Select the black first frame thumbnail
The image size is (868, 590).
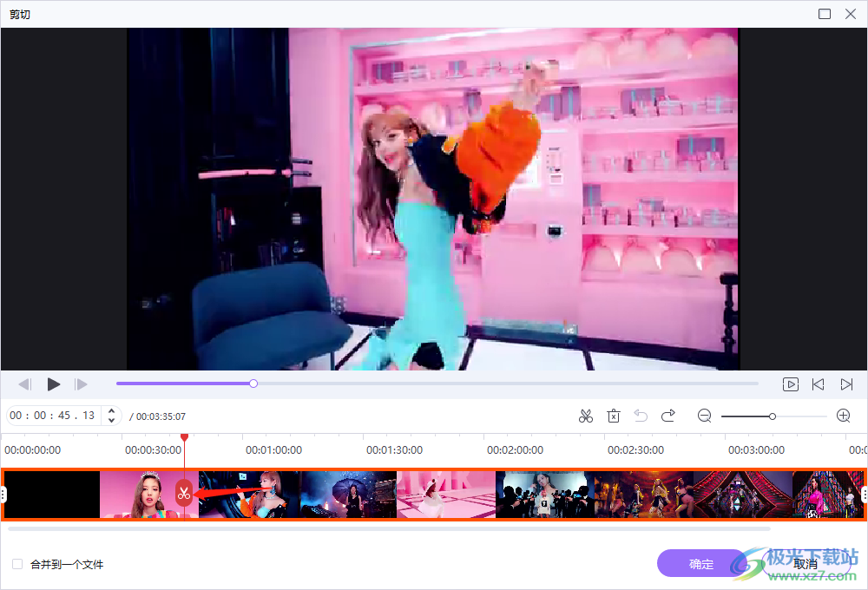coord(52,495)
